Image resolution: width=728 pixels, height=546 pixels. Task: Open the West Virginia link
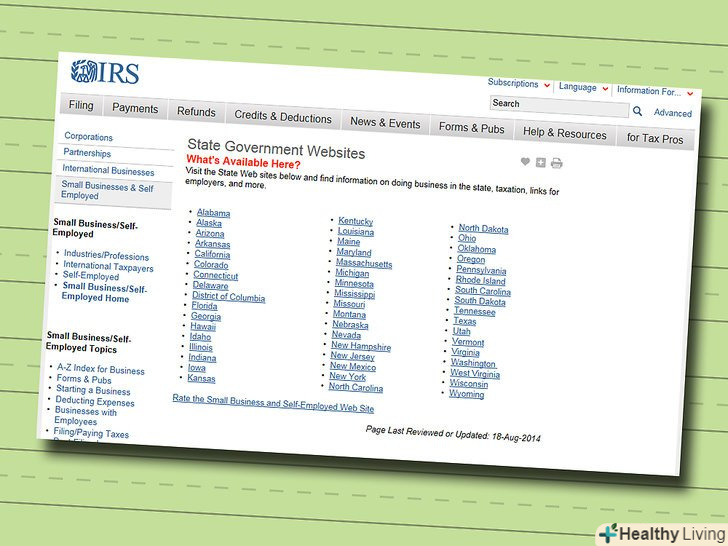(475, 373)
